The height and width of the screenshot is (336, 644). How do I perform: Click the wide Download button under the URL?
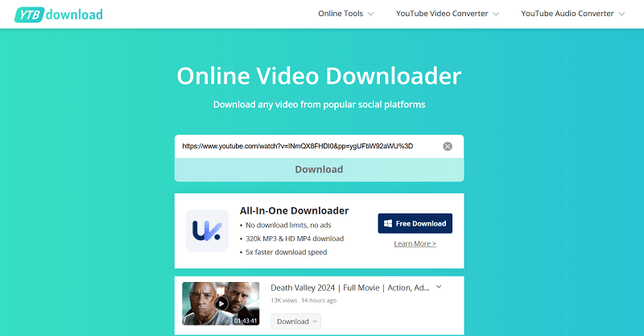319,169
